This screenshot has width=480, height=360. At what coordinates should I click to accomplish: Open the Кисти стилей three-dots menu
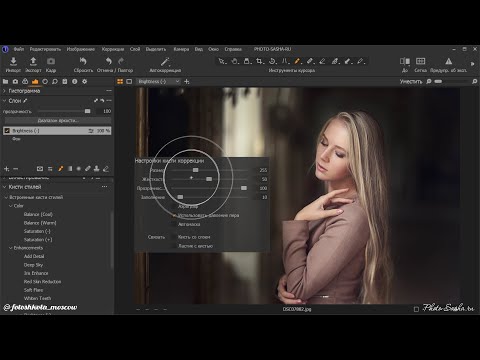click(x=105, y=187)
